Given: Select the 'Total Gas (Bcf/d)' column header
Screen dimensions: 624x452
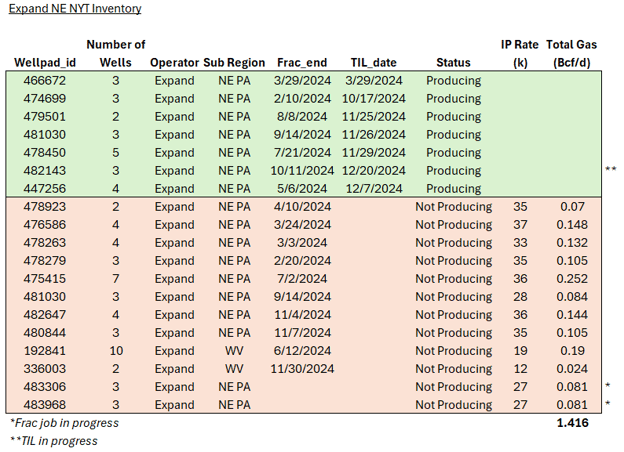Looking at the screenshot, I should [571, 53].
